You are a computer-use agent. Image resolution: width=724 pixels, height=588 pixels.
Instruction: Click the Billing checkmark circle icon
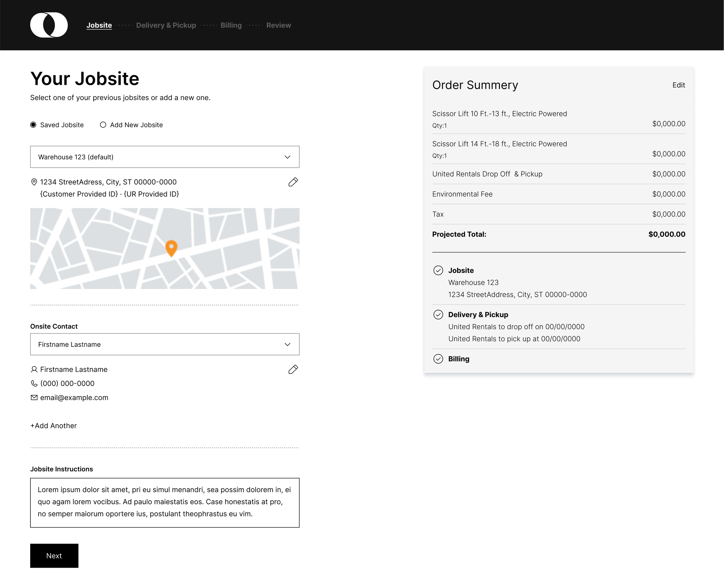(438, 359)
